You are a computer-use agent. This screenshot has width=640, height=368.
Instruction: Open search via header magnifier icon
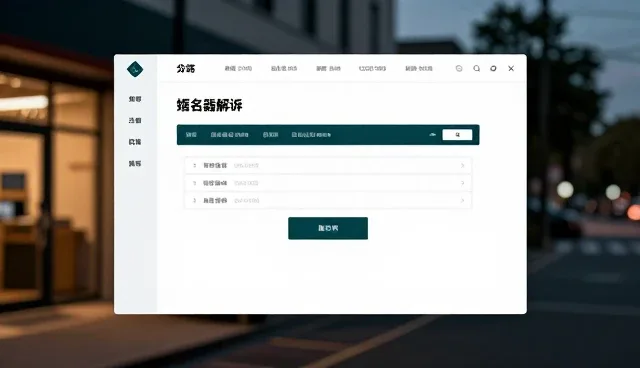pos(476,69)
